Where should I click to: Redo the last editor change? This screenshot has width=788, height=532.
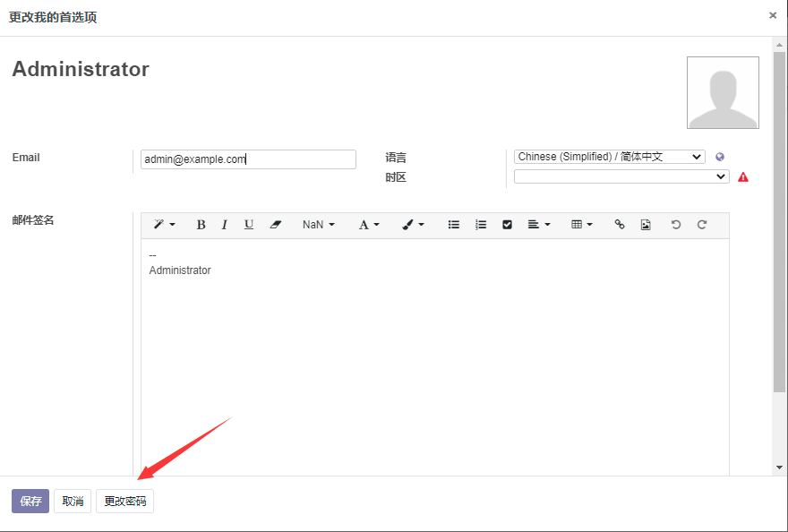[702, 225]
